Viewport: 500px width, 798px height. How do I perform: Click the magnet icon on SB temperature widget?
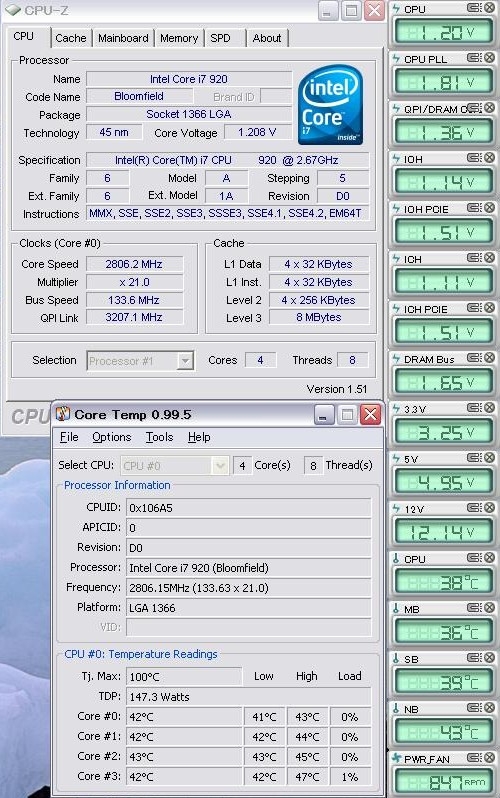click(474, 658)
